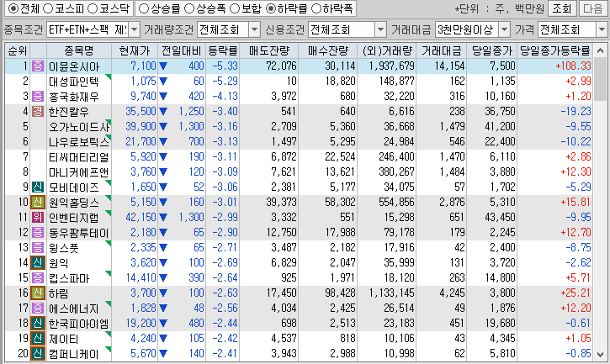The height and width of the screenshot is (364, 610).
Task: Sort by 거래대금 column header
Action: tap(441, 50)
